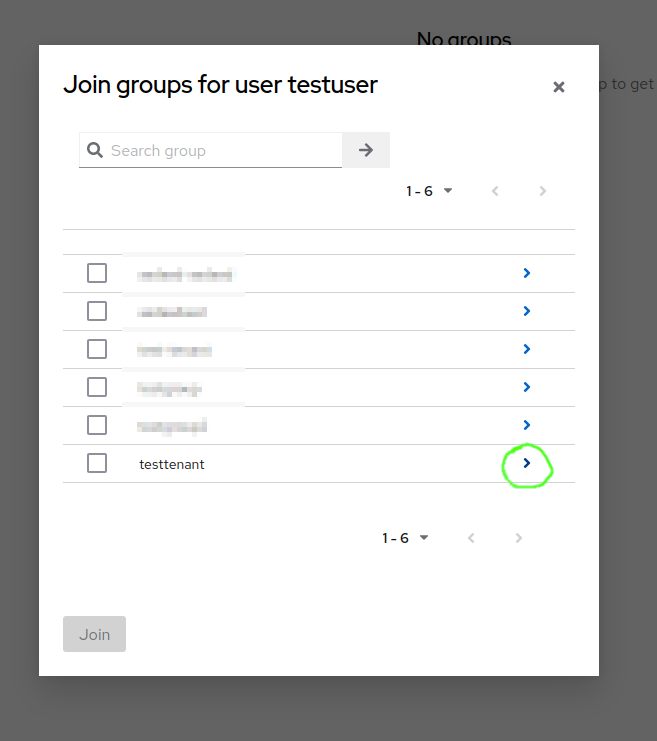
Task: Click the magnifier icon in the search field
Action: point(95,150)
